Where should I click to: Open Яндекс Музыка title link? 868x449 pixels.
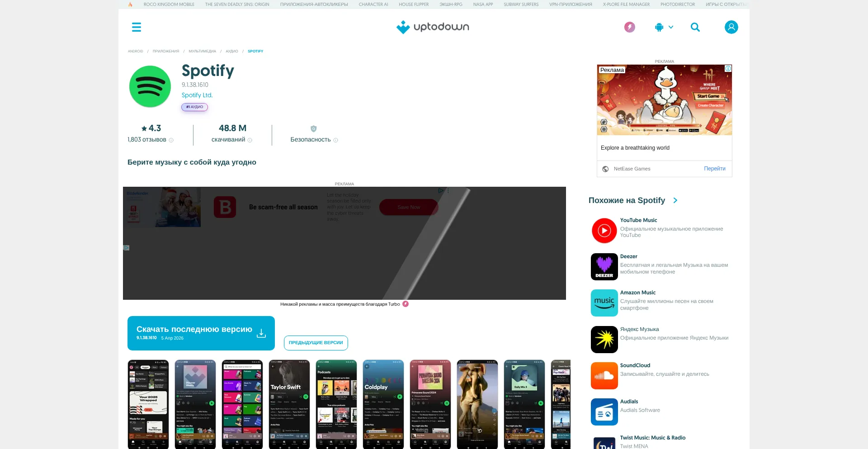(x=639, y=329)
